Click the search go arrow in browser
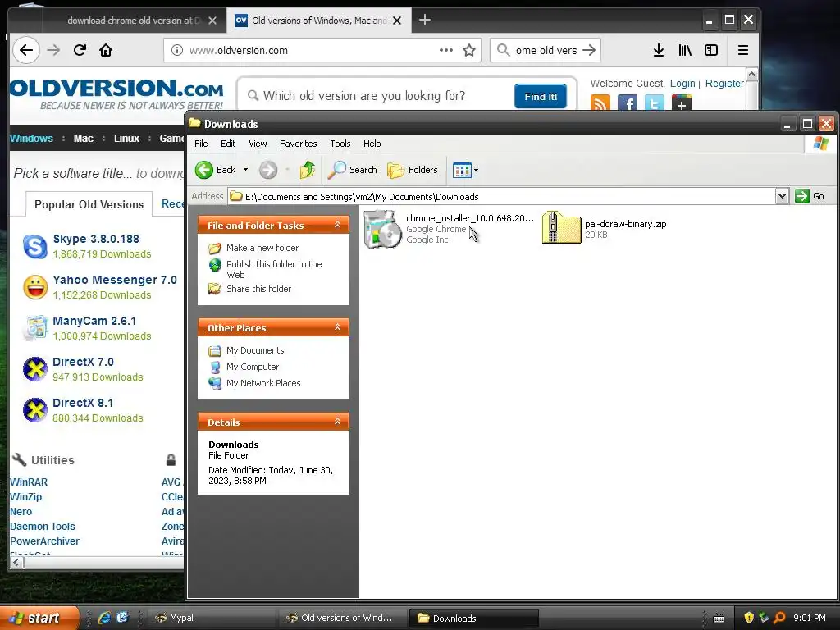This screenshot has height=630, width=840. (589, 50)
